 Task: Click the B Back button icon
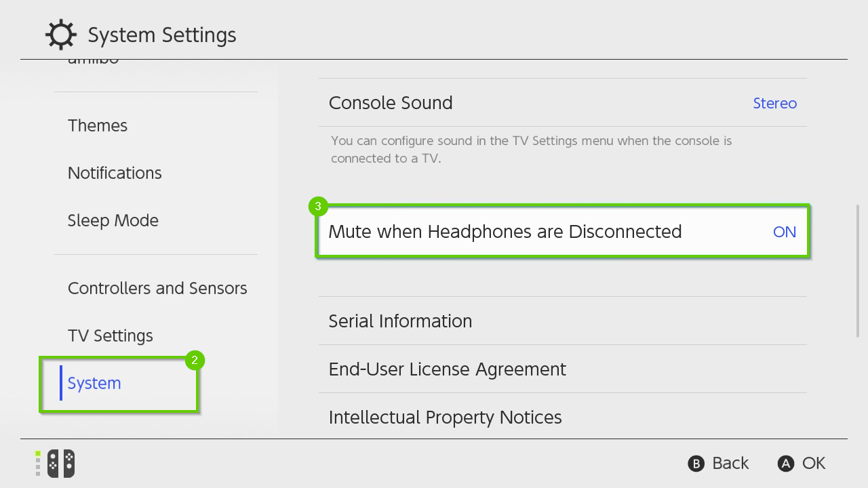(696, 464)
